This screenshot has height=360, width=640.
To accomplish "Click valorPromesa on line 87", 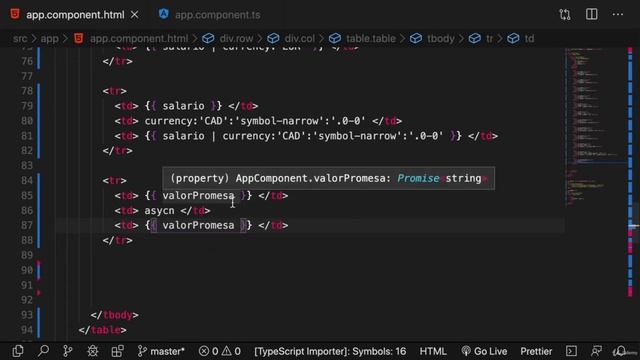I will coord(198,225).
